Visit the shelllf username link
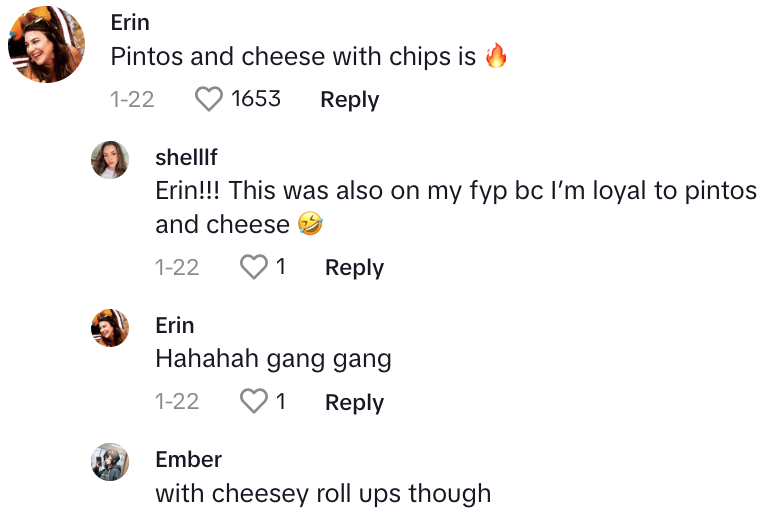 click(186, 158)
